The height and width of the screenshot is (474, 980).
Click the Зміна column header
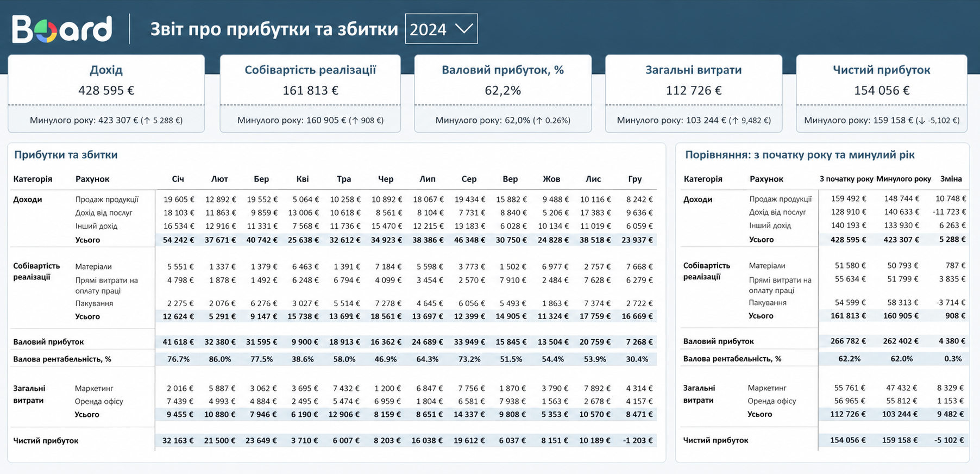click(951, 179)
